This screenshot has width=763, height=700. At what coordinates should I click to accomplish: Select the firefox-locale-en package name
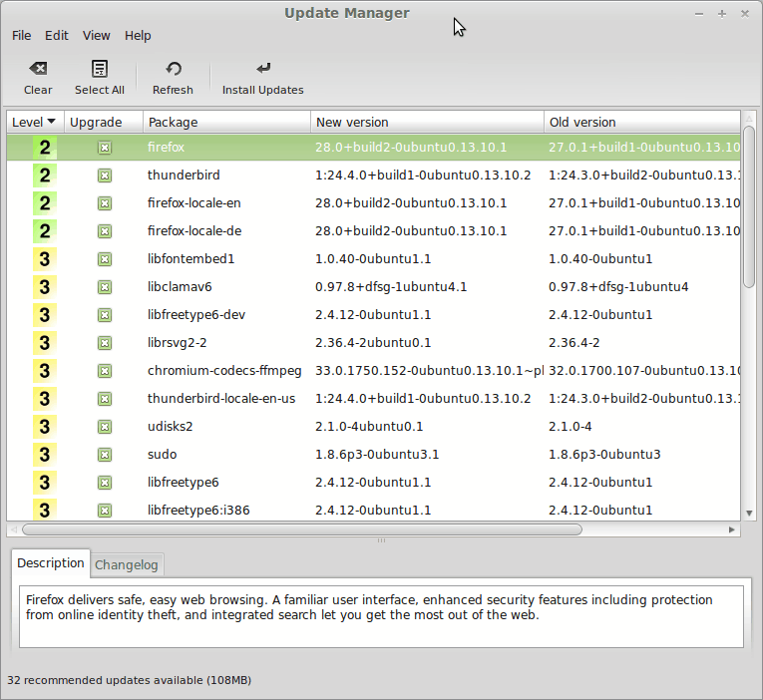tap(194, 203)
